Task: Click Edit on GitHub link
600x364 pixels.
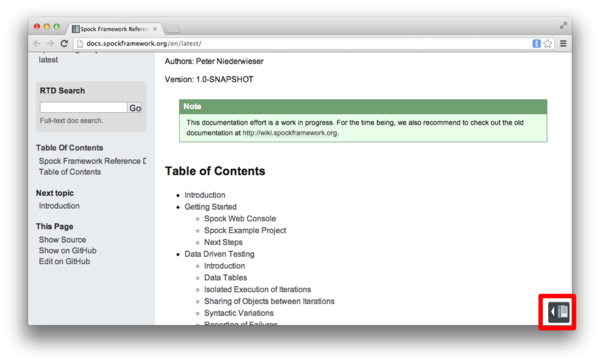Action: coord(64,261)
